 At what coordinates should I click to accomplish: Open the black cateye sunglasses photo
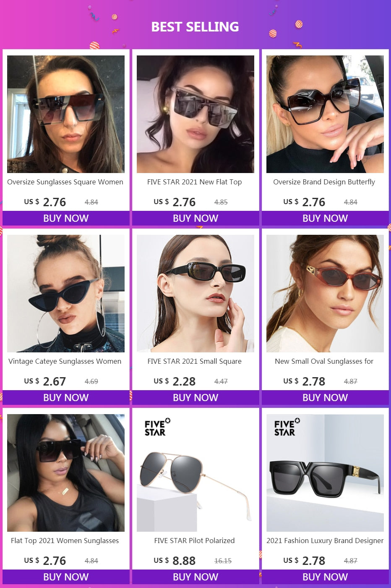66,294
